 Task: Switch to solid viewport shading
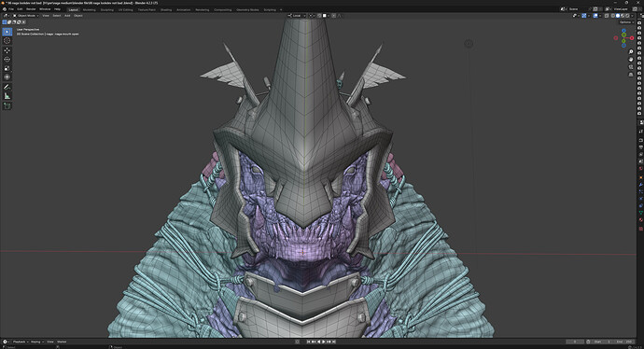click(x=618, y=16)
